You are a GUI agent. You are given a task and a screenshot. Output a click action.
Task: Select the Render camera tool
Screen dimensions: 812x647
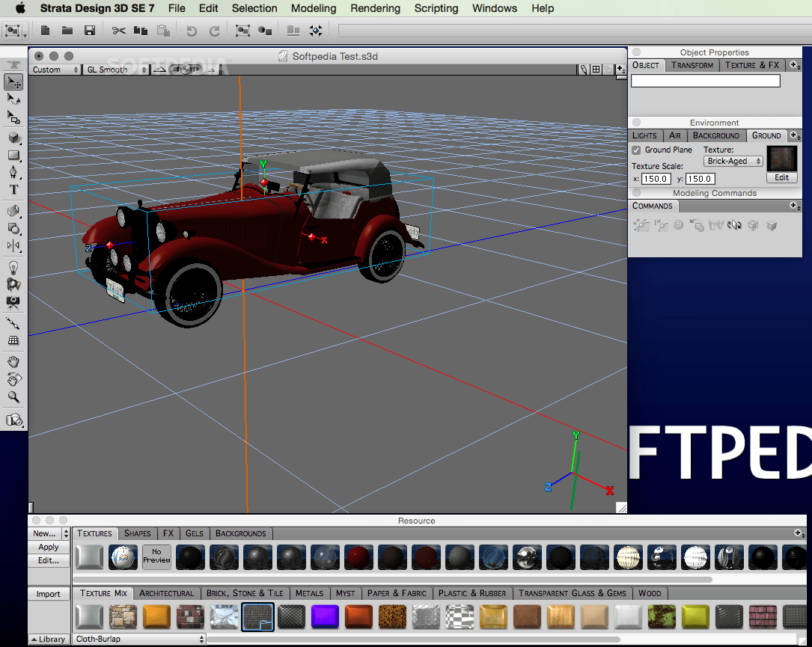(x=14, y=420)
